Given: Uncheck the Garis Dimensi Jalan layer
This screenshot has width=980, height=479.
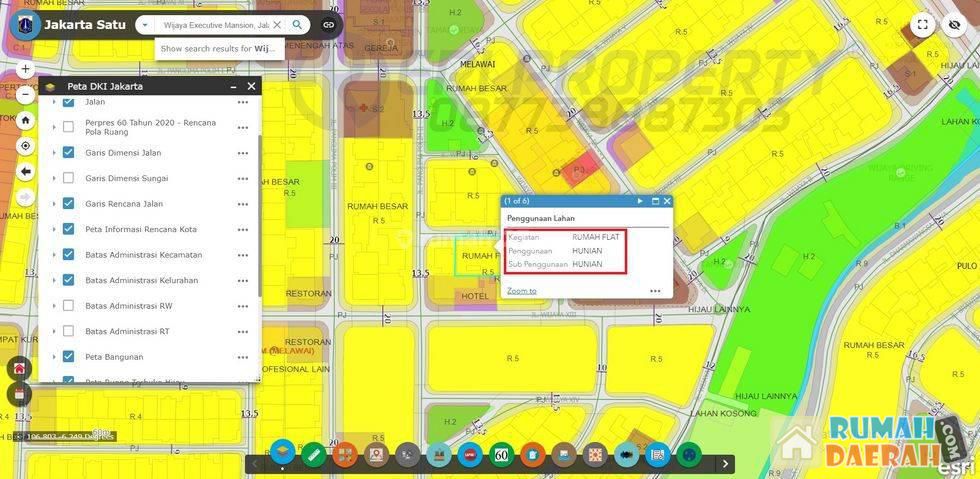Looking at the screenshot, I should point(68,153).
